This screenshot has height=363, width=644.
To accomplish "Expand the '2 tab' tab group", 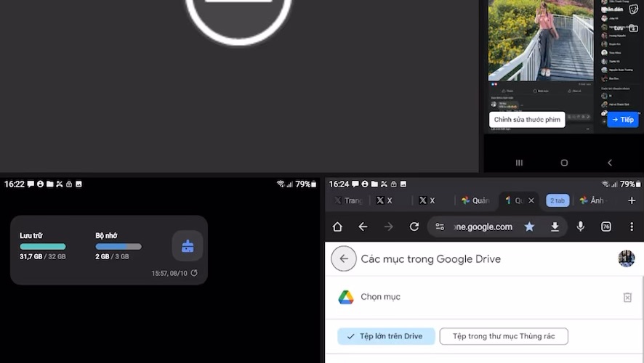I will click(x=558, y=200).
